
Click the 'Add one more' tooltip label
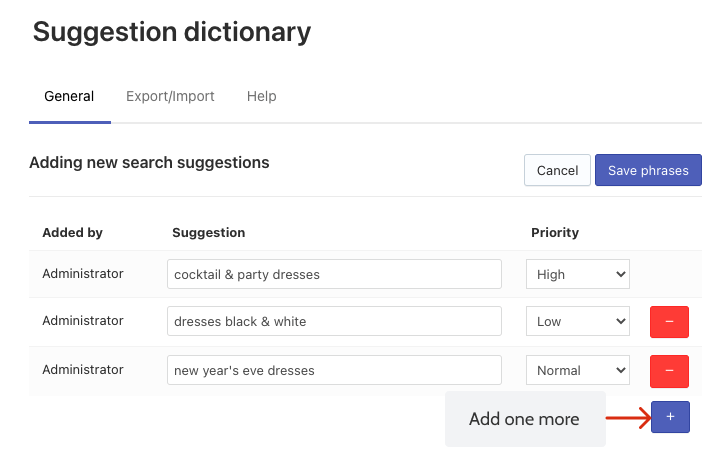[524, 419]
